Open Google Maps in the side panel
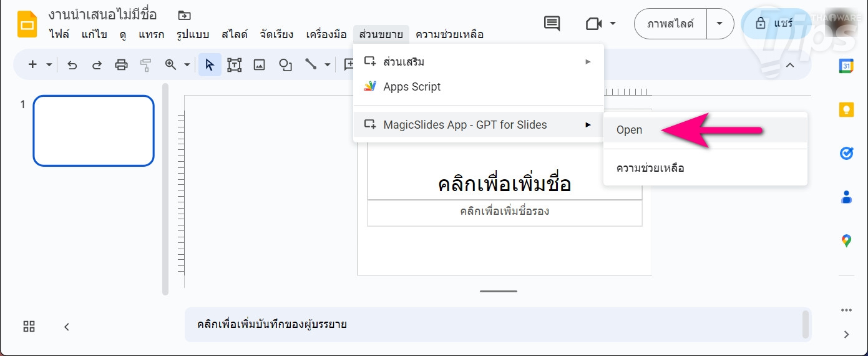The width and height of the screenshot is (868, 356). [x=846, y=240]
